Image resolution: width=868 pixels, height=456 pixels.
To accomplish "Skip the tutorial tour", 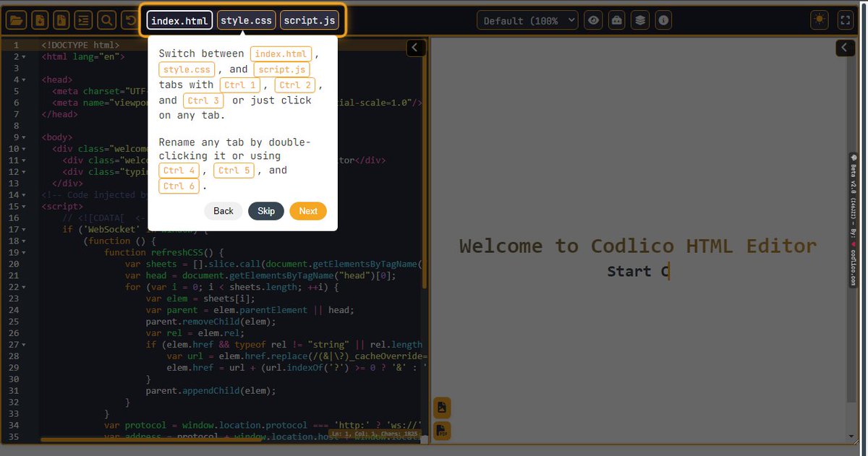I will tap(266, 211).
